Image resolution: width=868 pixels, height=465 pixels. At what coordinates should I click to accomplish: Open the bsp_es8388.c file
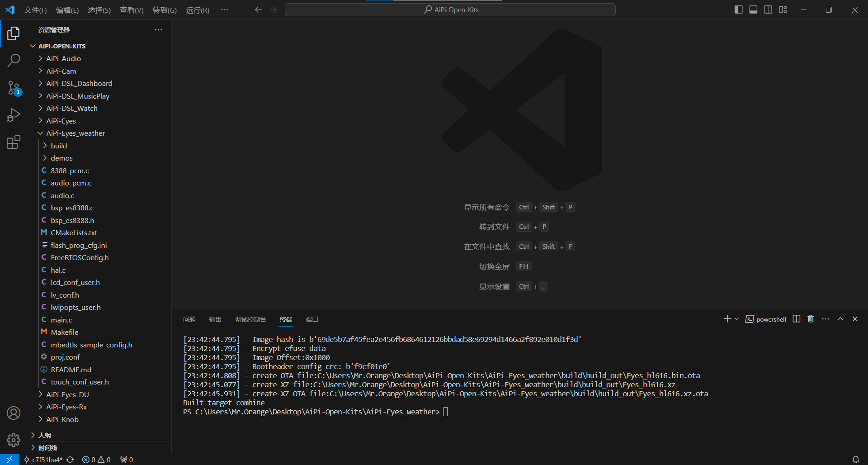pos(99,208)
